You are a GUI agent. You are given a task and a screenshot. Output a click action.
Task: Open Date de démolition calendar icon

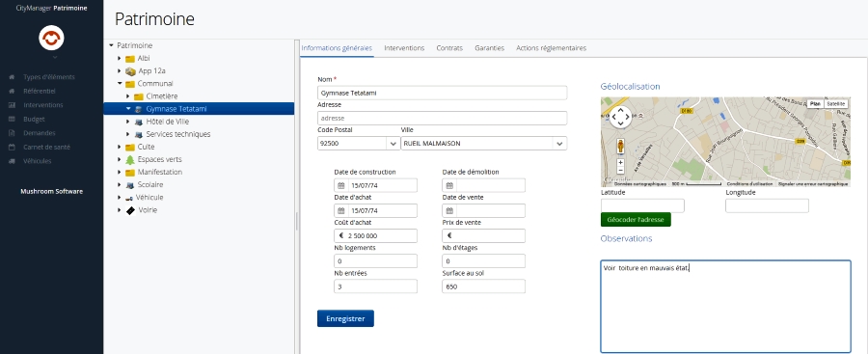pos(449,185)
